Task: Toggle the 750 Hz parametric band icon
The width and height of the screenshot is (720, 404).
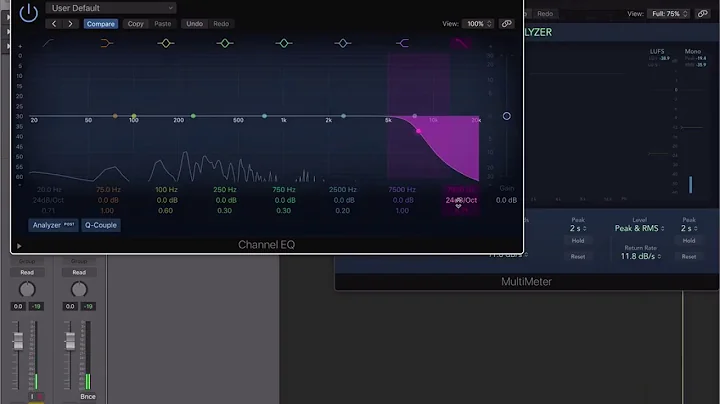Action: [x=284, y=43]
